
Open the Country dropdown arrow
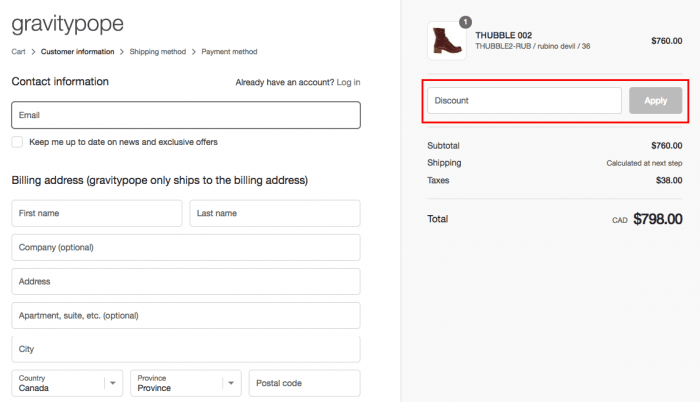[x=112, y=383]
